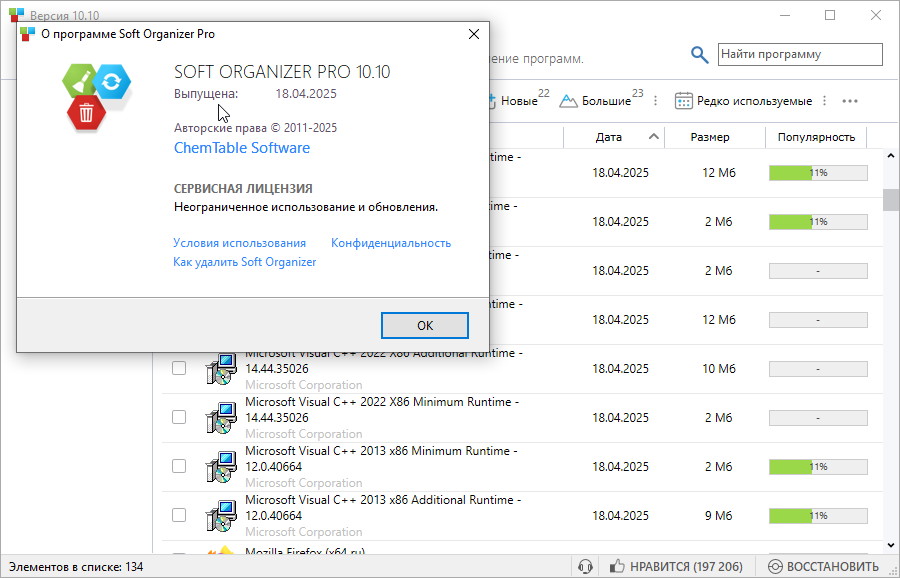Select Microsoft Visual C++ 2013 x86 Additional Runtime name

click(383, 508)
